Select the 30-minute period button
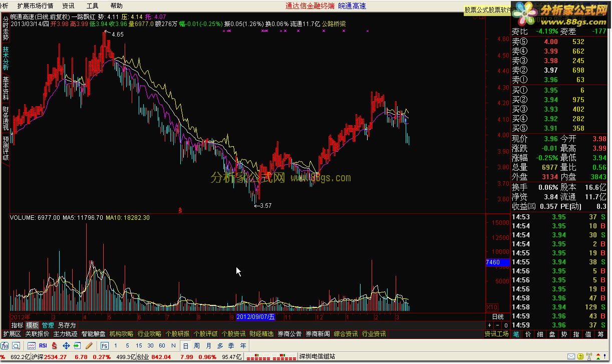This screenshot has height=364, width=612. (150, 345)
